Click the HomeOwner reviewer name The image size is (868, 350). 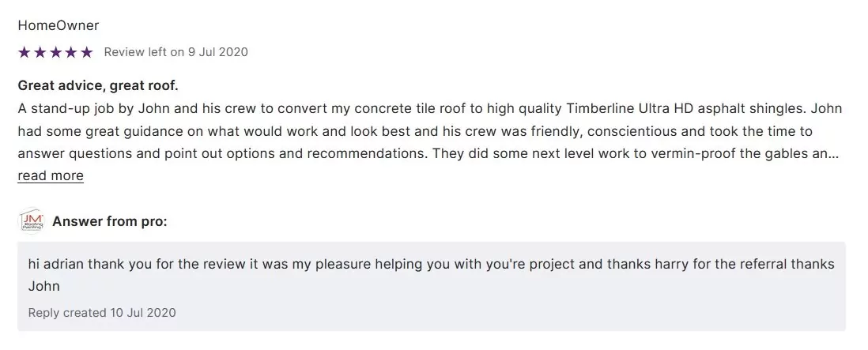[x=58, y=25]
